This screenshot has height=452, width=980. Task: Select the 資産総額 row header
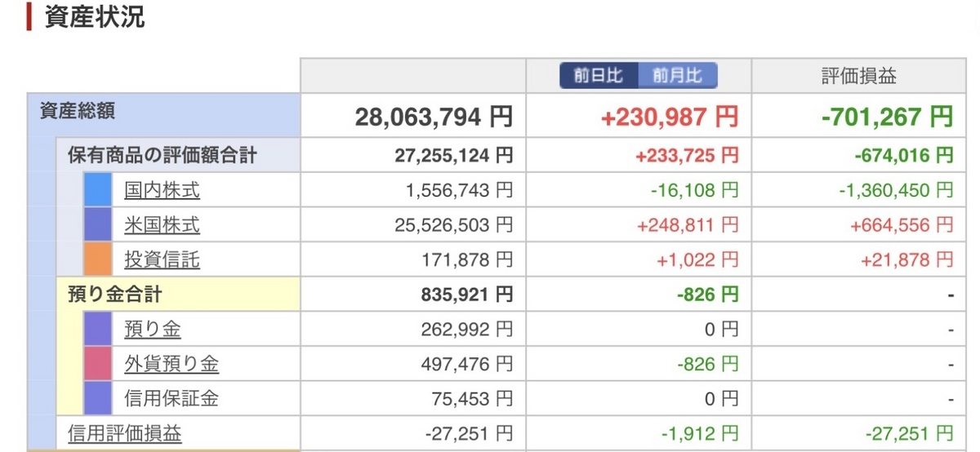point(163,114)
